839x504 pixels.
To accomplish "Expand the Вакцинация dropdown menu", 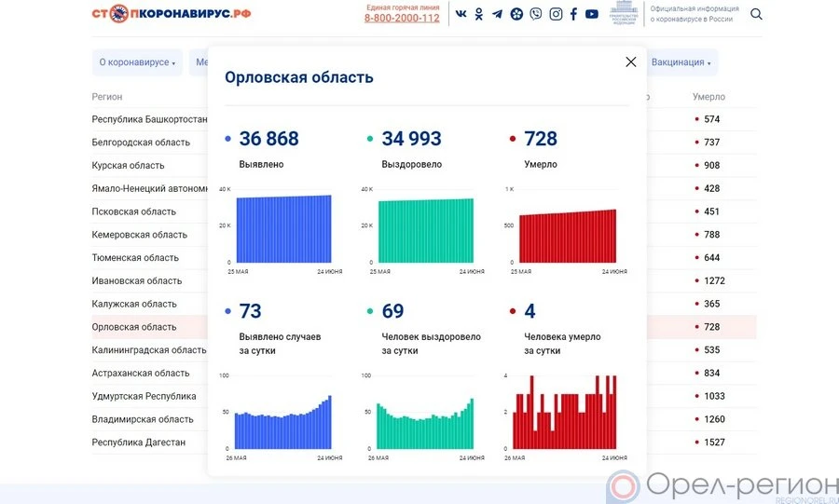I will coord(681,62).
